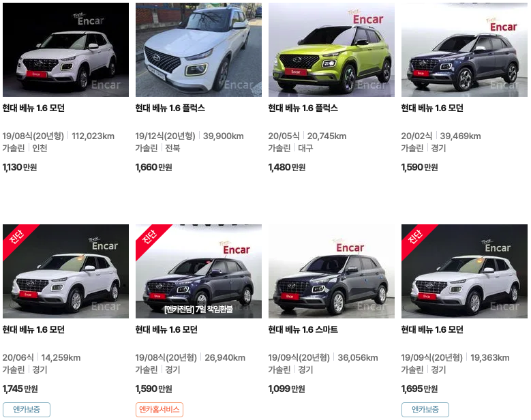Click the 진단 ribbon on the 19,363km car

click(x=415, y=237)
